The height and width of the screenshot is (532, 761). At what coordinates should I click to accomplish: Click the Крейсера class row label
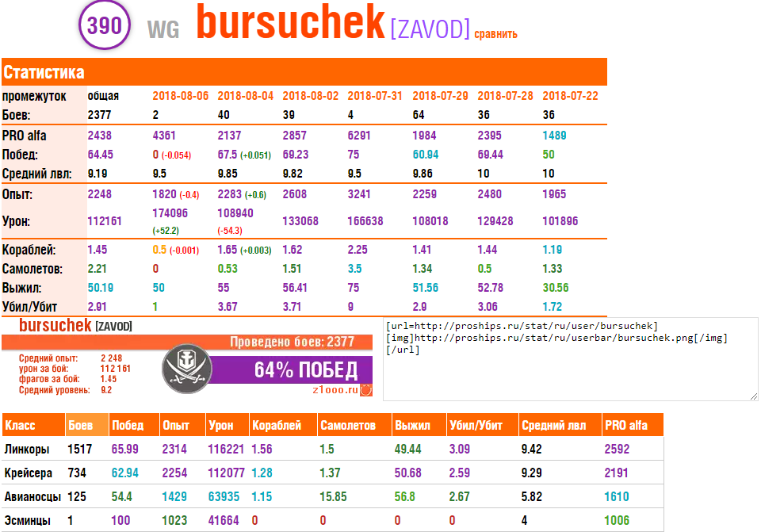29,473
